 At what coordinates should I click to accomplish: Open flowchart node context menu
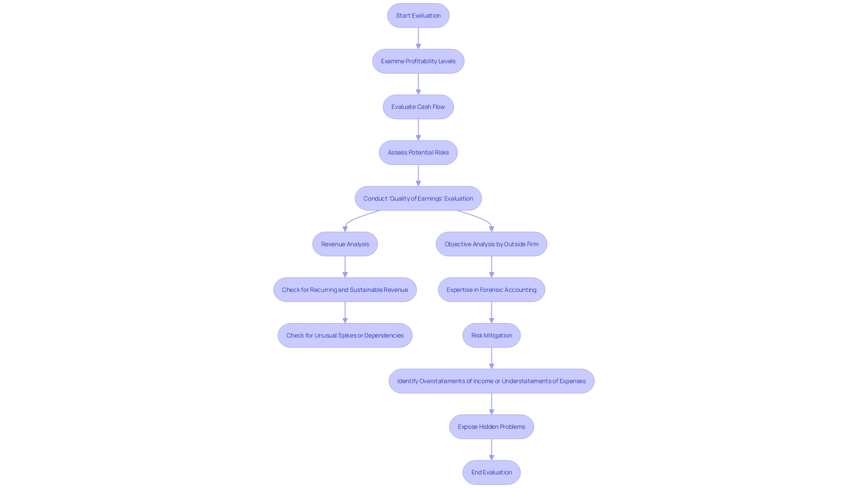418,15
